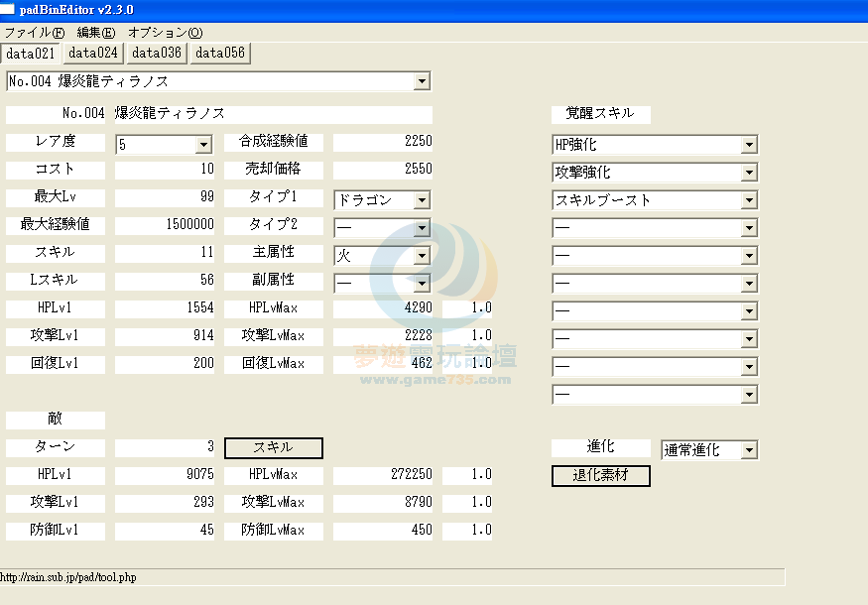This screenshot has height=605, width=868.
Task: Click the enemy HPLvMax 272250 field
Action: pos(383,475)
